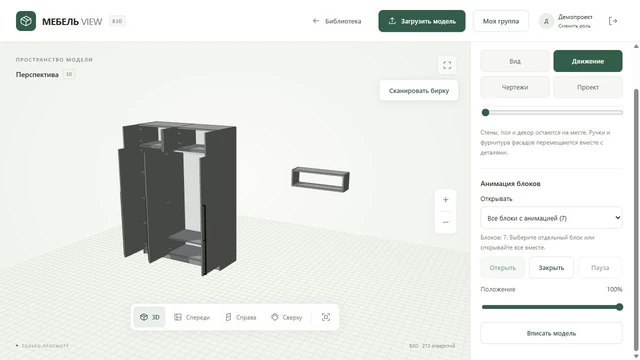Click the Положение 100% value
Image resolution: width=640 pixels, height=360 pixels.
(x=614, y=289)
